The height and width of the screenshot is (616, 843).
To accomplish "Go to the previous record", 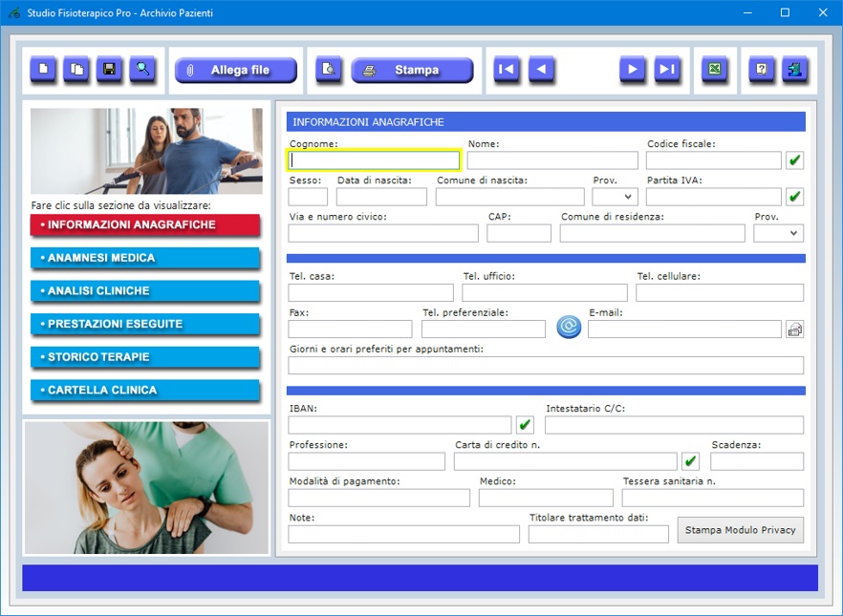I will click(x=541, y=70).
